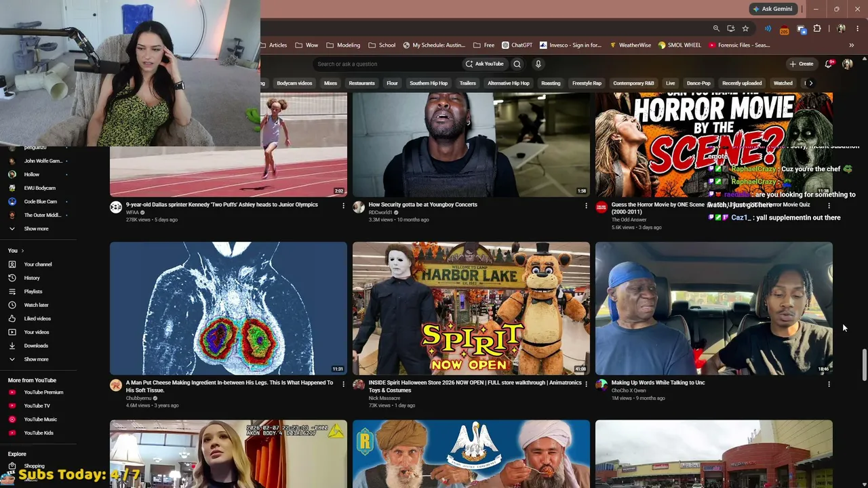Image resolution: width=868 pixels, height=488 pixels.
Task: Select the Recently uploaded chip
Action: click(742, 83)
